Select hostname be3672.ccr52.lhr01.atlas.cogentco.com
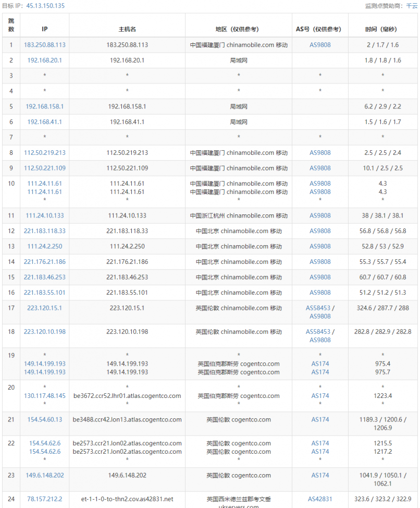Screen dimensions: 420x508 tap(127, 396)
